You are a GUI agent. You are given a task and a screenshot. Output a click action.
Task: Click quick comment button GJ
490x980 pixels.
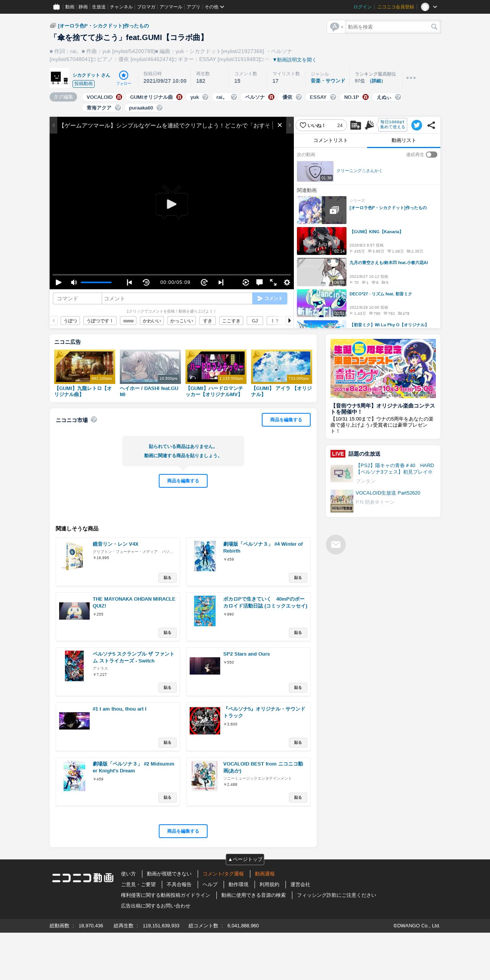point(255,321)
